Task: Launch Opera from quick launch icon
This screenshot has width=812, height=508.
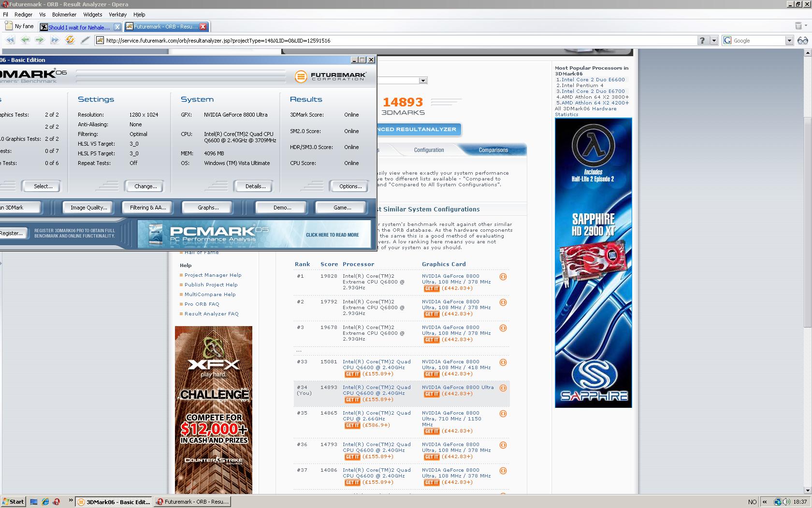Action: tap(57, 502)
